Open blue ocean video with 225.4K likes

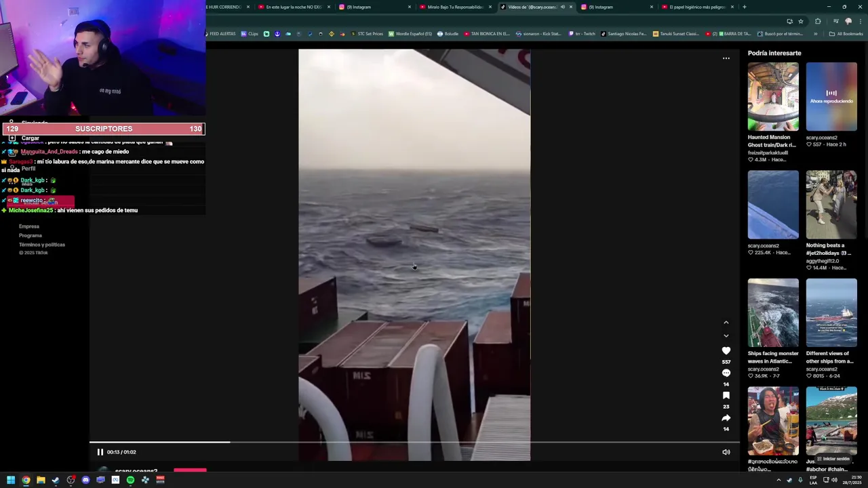(773, 205)
